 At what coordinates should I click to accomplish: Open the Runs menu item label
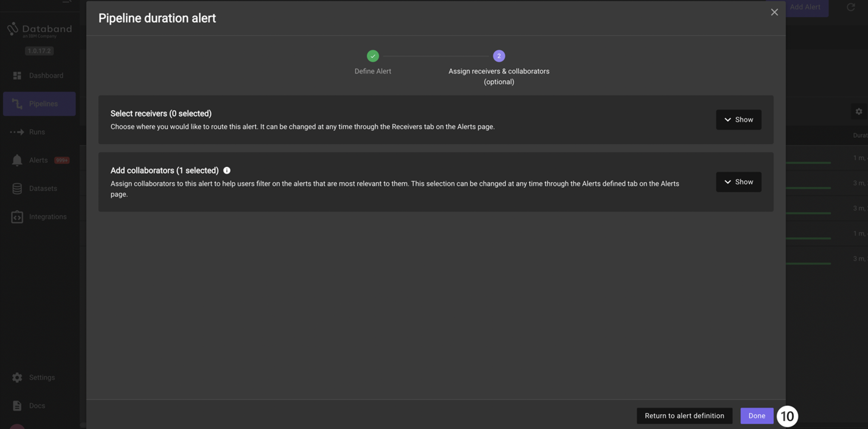click(x=37, y=132)
